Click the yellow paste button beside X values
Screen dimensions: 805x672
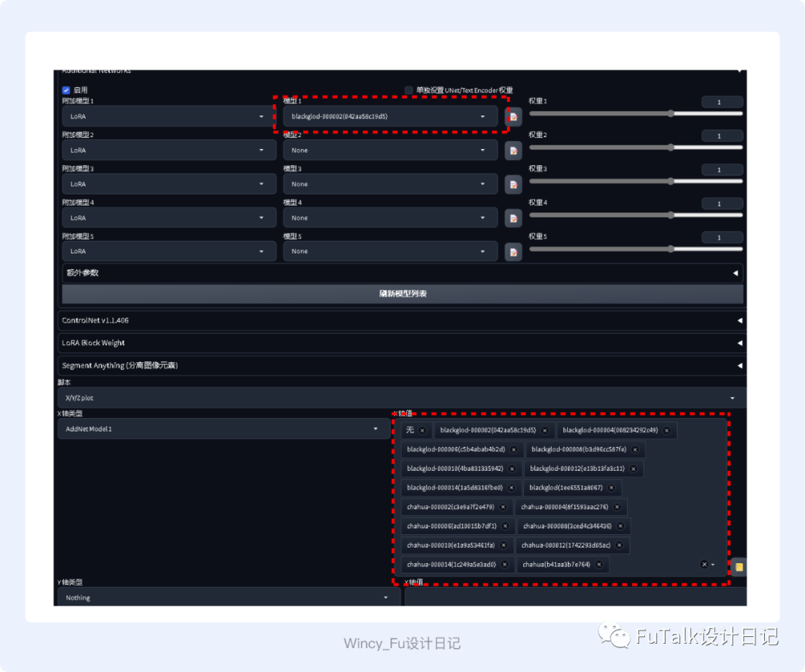(x=739, y=567)
